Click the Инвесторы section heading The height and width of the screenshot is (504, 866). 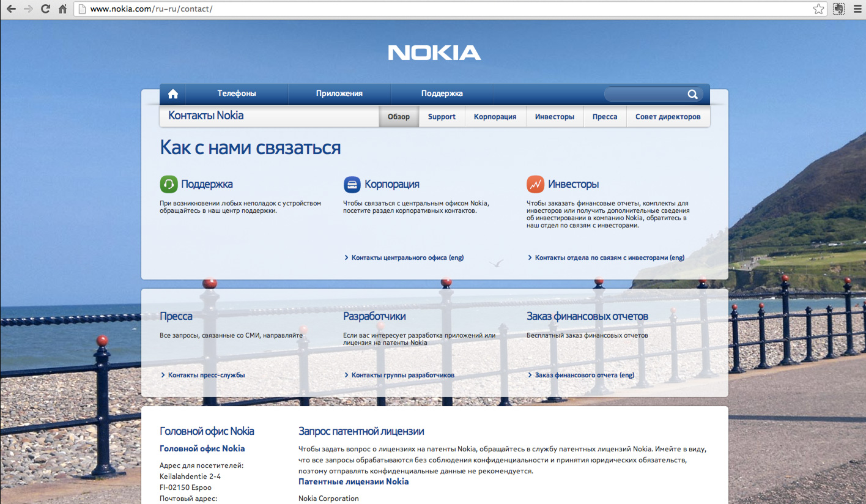point(574,184)
